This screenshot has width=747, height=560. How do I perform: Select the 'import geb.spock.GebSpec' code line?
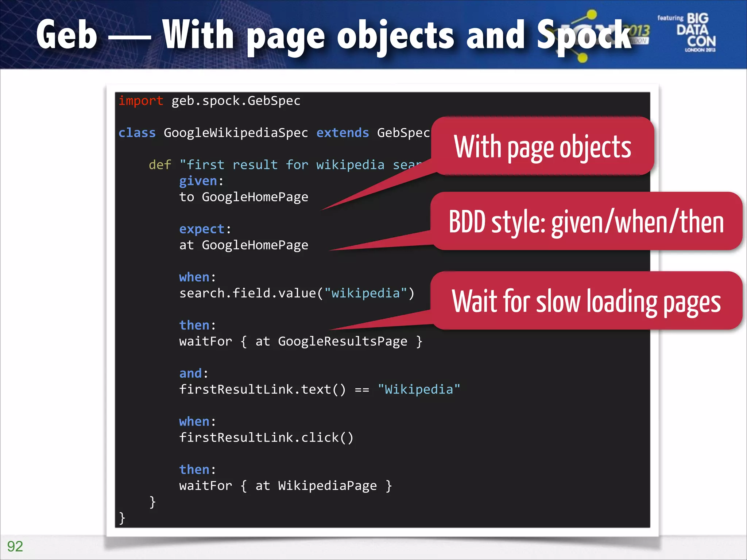210,101
